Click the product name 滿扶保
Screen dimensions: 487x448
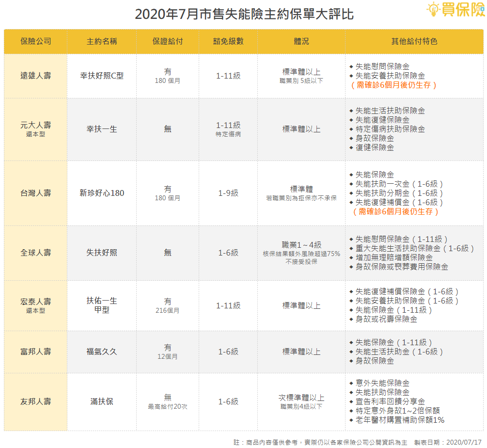(102, 402)
